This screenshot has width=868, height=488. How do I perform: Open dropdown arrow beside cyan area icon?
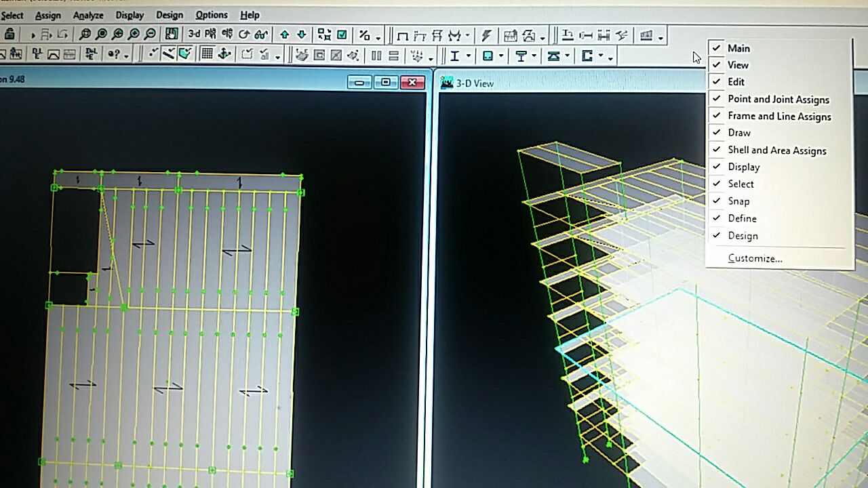click(501, 56)
